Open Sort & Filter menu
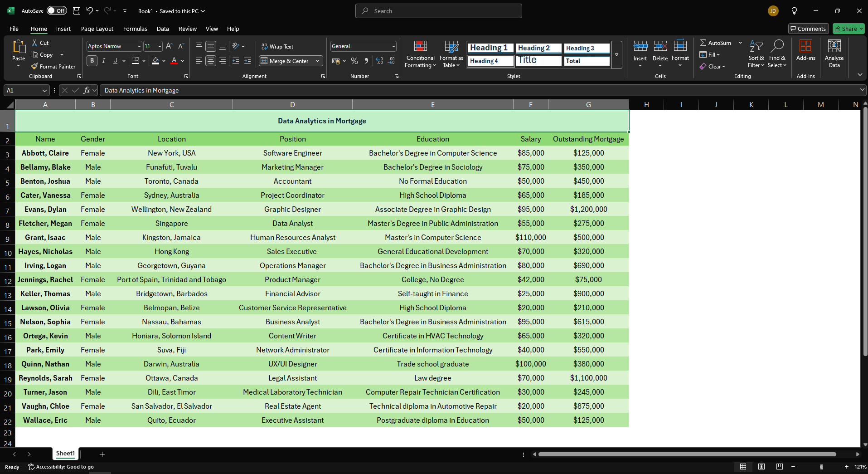The width and height of the screenshot is (868, 474). point(756,54)
